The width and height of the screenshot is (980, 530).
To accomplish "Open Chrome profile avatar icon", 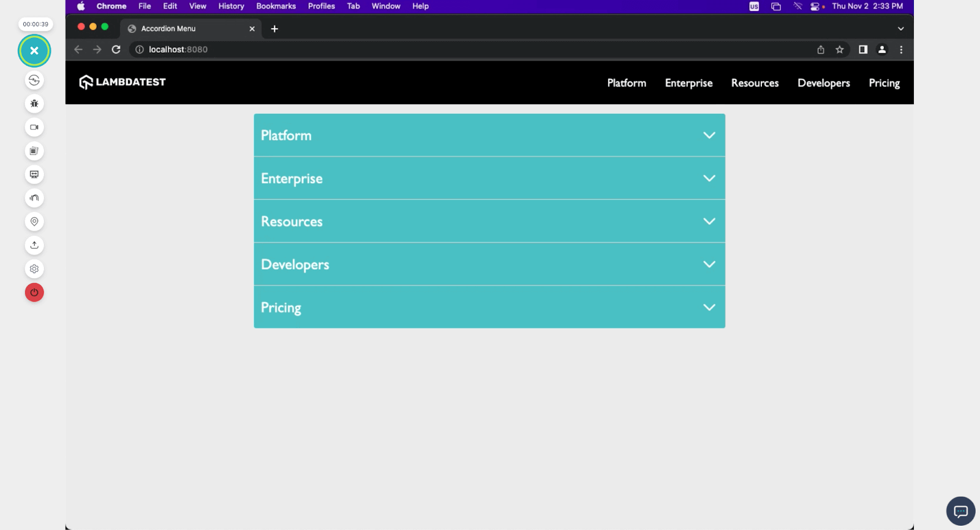I will point(882,50).
